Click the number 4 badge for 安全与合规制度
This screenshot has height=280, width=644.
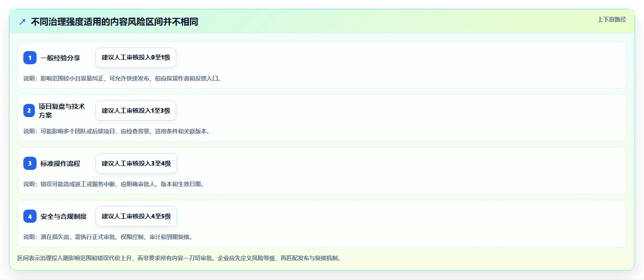coord(30,216)
